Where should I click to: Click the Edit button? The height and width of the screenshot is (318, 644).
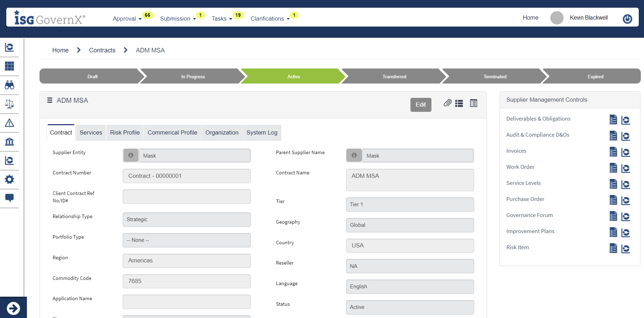(x=421, y=104)
